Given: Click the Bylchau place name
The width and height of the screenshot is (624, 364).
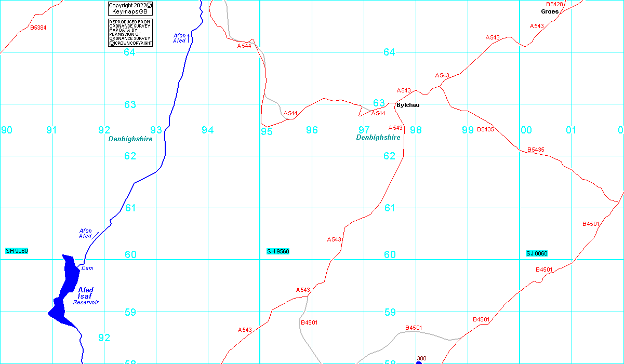Looking at the screenshot, I should click(x=408, y=105).
